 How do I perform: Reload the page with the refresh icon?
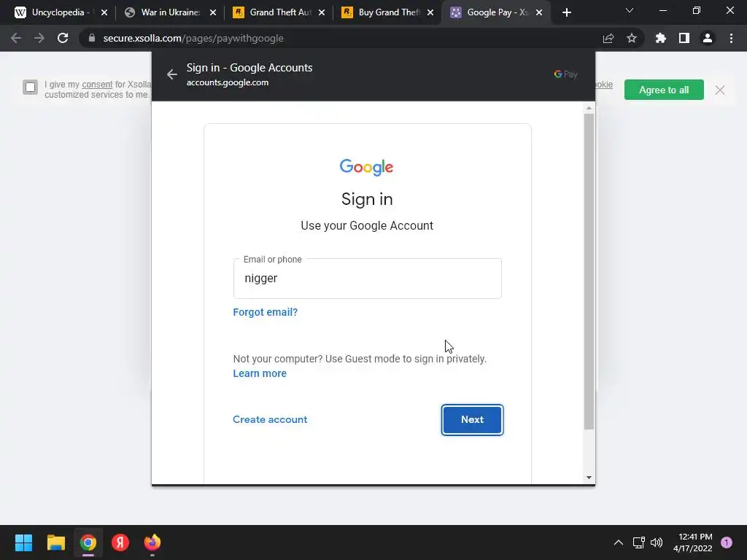63,38
